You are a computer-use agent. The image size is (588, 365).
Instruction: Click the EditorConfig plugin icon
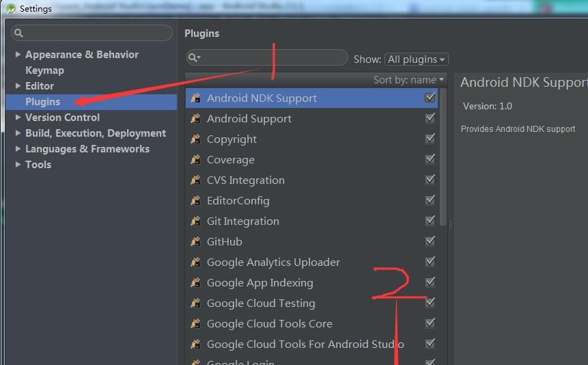coord(195,200)
